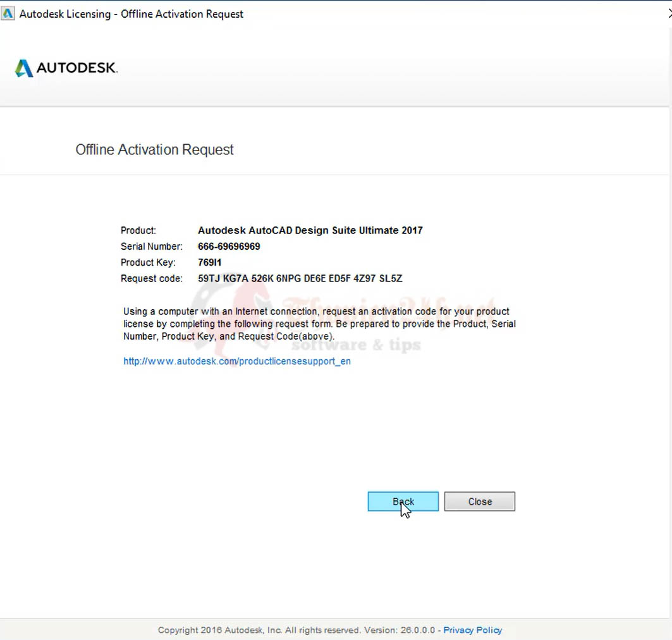Screen dimensions: 672x640
Task: Click the Offline Activation Request heading
Action: pos(154,150)
